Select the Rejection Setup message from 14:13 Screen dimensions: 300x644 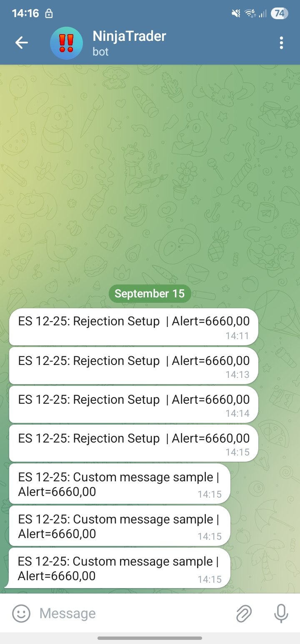133,365
